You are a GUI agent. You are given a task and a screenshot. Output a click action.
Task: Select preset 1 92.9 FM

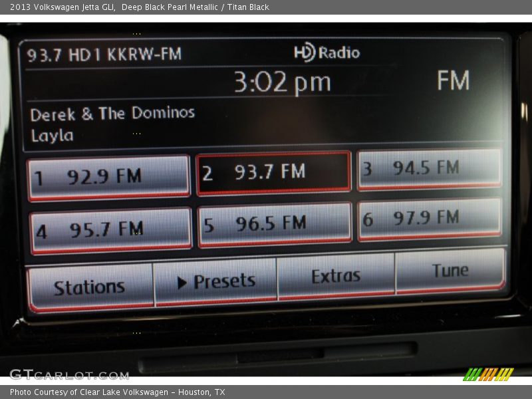(108, 178)
